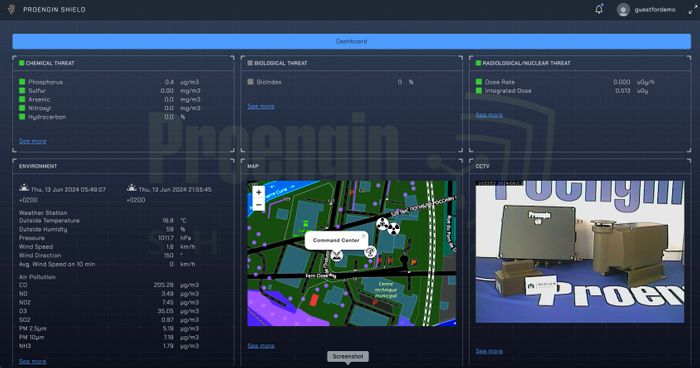This screenshot has width=700, height=368.
Task: Click the PM 2.5µm value 5.19
Action: point(168,328)
